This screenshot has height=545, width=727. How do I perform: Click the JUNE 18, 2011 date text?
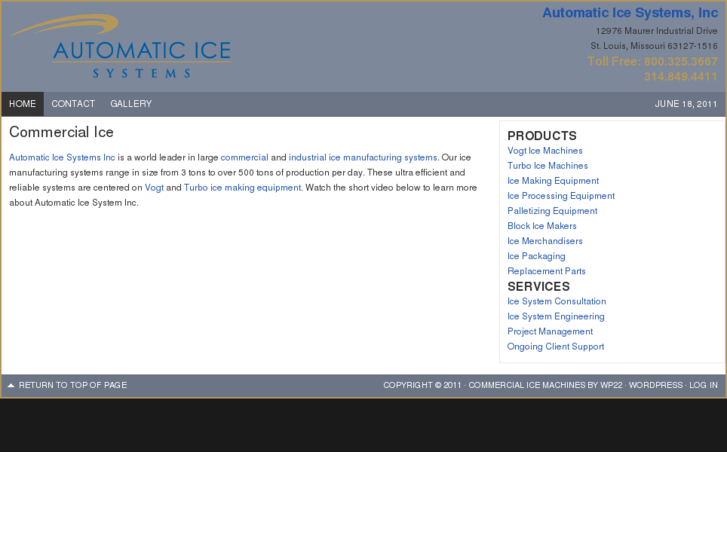click(686, 104)
